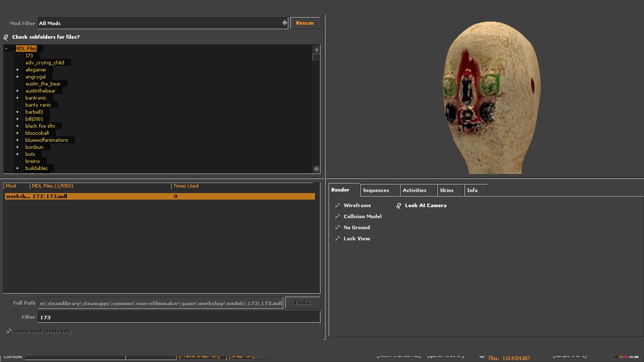Image resolution: width=644 pixels, height=362 pixels.
Task: Select the banty ranic folder
Action: [38, 105]
